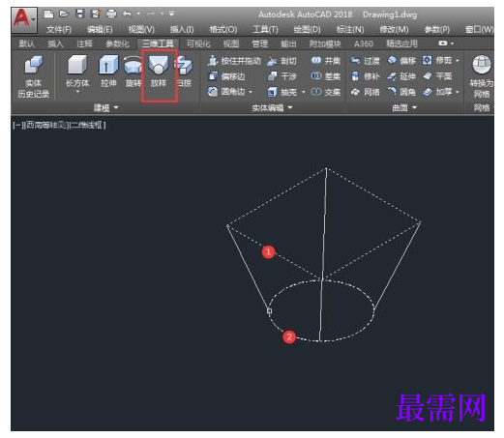Switch to the 可视化 ribbon tab
The width and height of the screenshot is (504, 438).
tap(198, 44)
